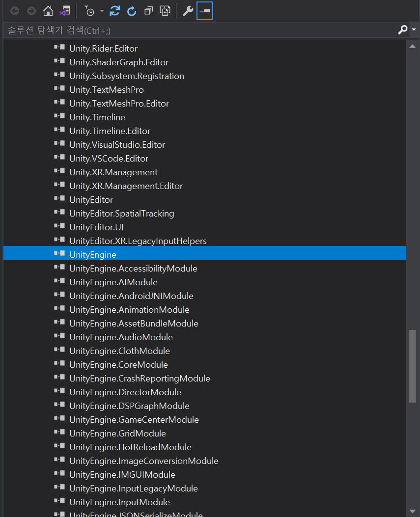The height and width of the screenshot is (517, 420).
Task: Switch views with the Visual Studio icon
Action: [x=65, y=11]
